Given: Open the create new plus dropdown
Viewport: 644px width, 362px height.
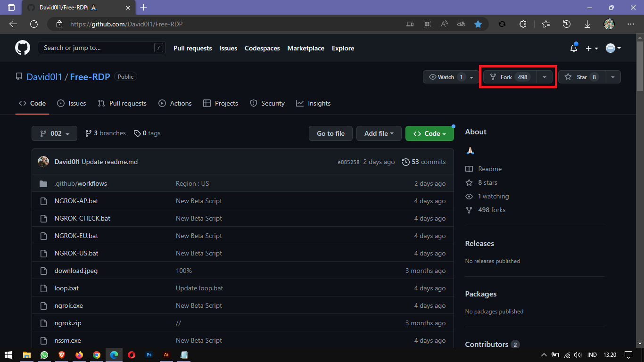Looking at the screenshot, I should point(592,48).
